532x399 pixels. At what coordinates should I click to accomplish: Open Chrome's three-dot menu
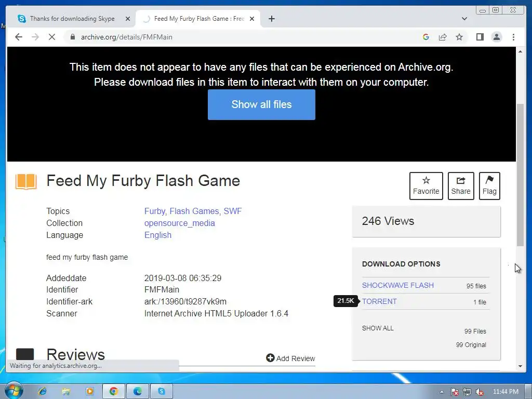click(513, 37)
